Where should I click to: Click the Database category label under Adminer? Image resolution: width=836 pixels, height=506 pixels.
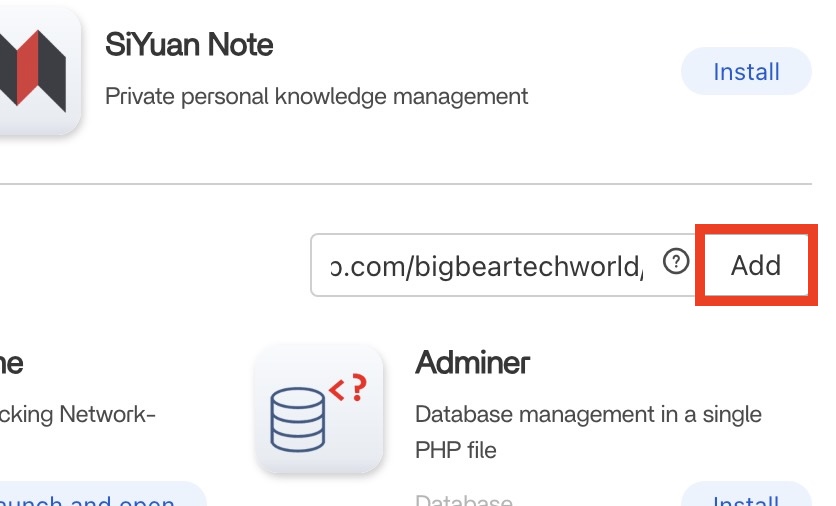click(x=464, y=500)
